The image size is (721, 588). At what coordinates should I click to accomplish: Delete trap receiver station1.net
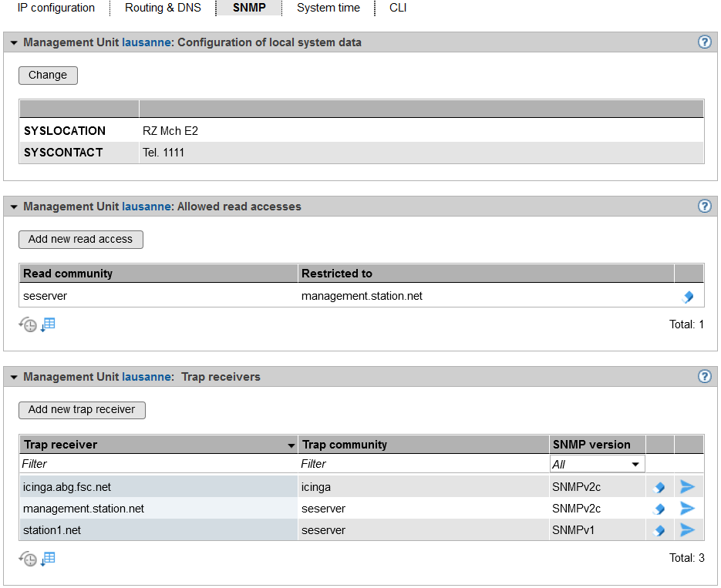659,530
